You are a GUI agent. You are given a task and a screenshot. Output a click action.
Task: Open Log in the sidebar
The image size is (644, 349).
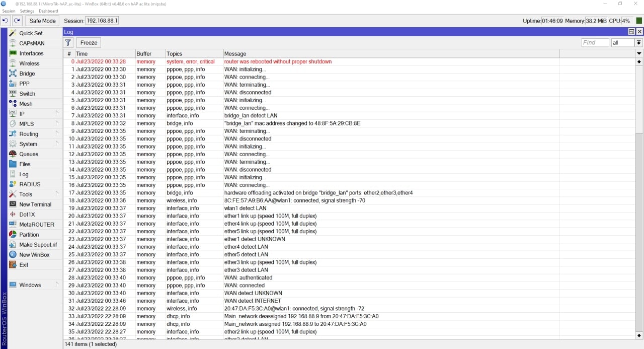(x=24, y=174)
